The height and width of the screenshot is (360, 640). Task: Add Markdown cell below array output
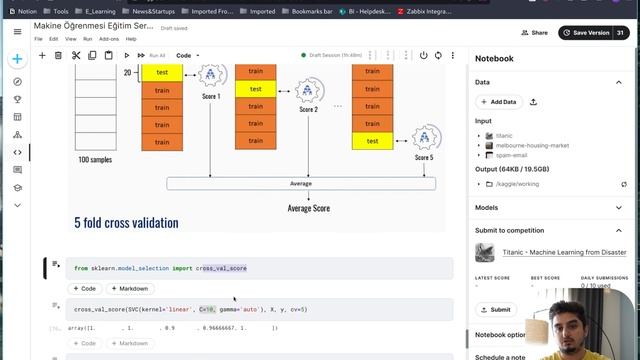[x=130, y=343]
